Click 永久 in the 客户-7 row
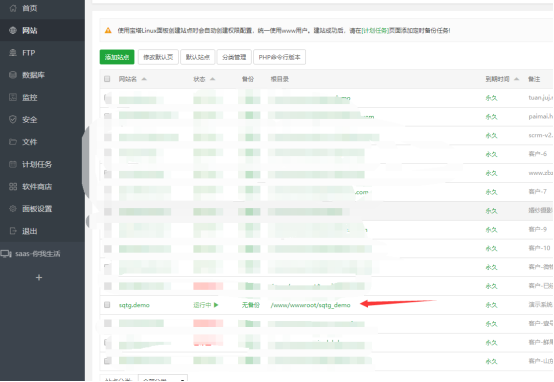 pyautogui.click(x=491, y=192)
